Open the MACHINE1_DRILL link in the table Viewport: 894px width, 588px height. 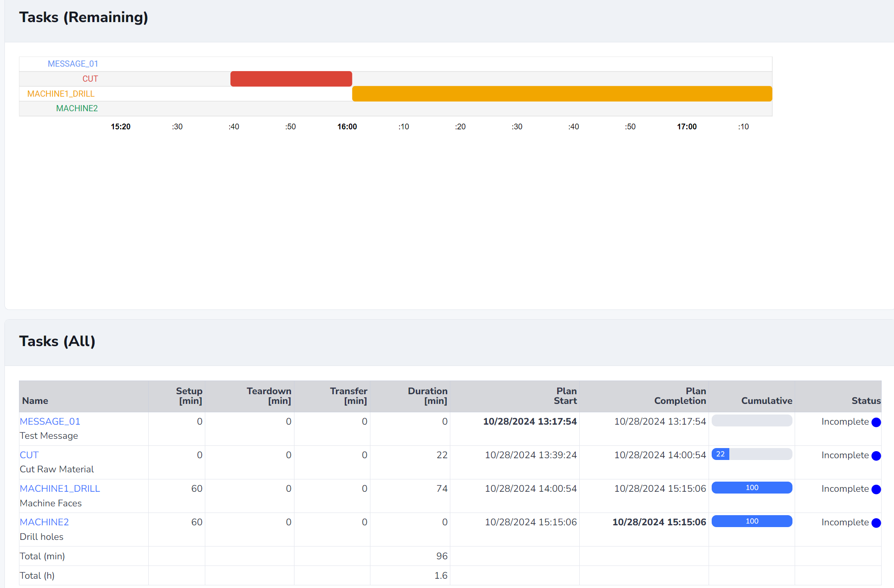(60, 488)
